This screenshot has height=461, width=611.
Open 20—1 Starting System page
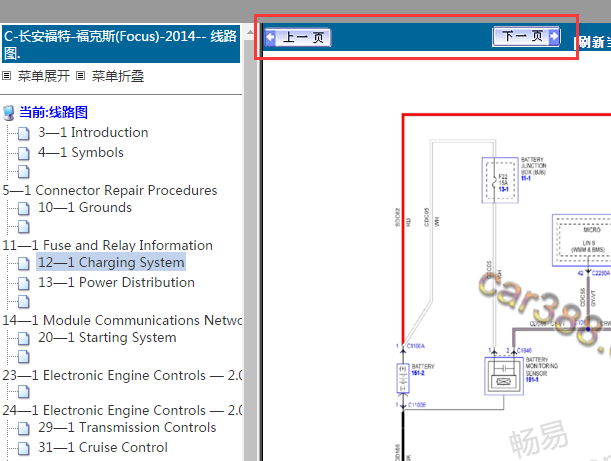tap(107, 337)
